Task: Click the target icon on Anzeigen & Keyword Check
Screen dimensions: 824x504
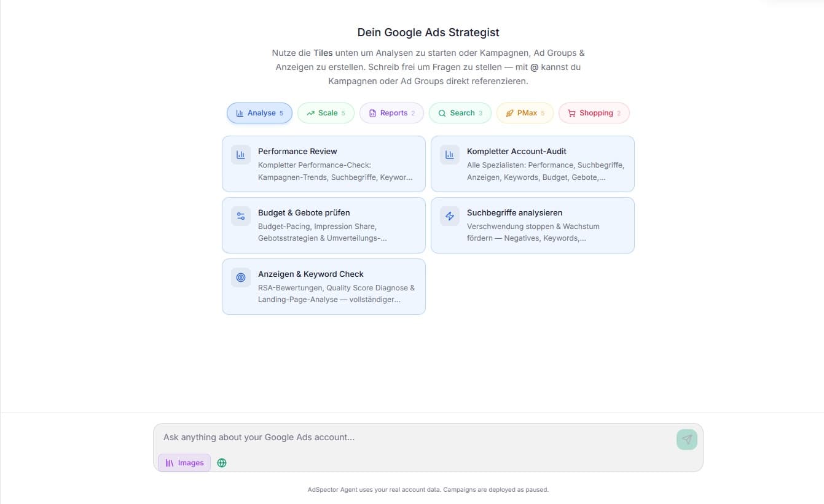Action: tap(241, 277)
